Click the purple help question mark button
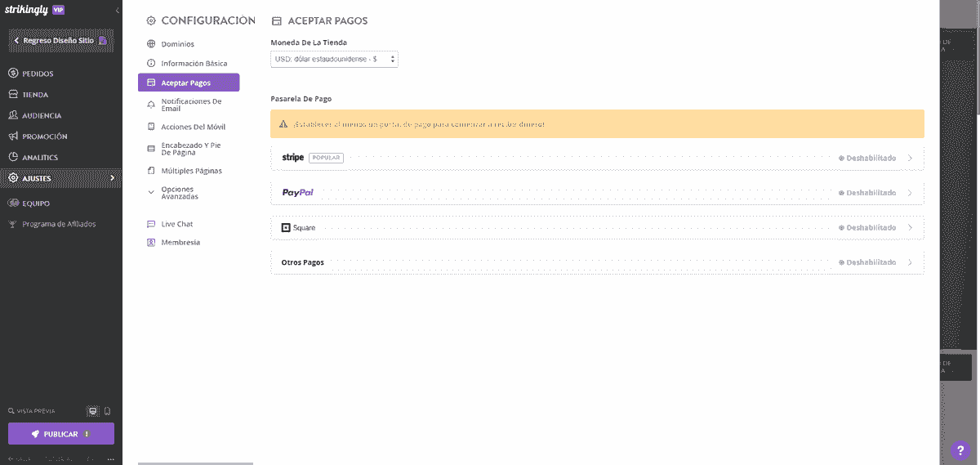Viewport: 980px width, 465px height. (x=961, y=450)
